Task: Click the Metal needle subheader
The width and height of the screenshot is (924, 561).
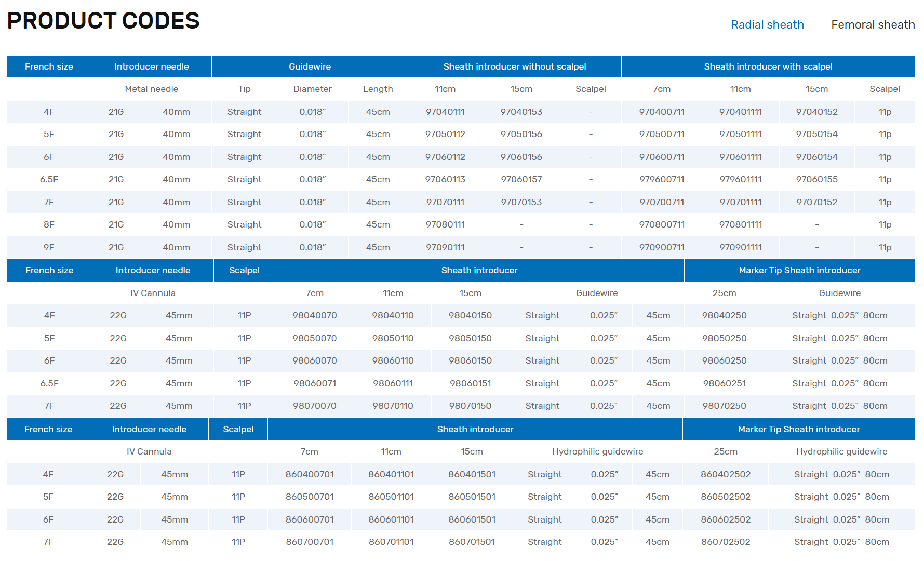Action: pos(151,89)
